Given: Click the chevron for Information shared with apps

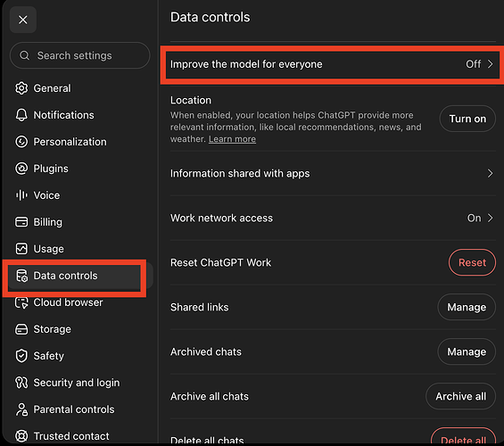Looking at the screenshot, I should click(491, 174).
